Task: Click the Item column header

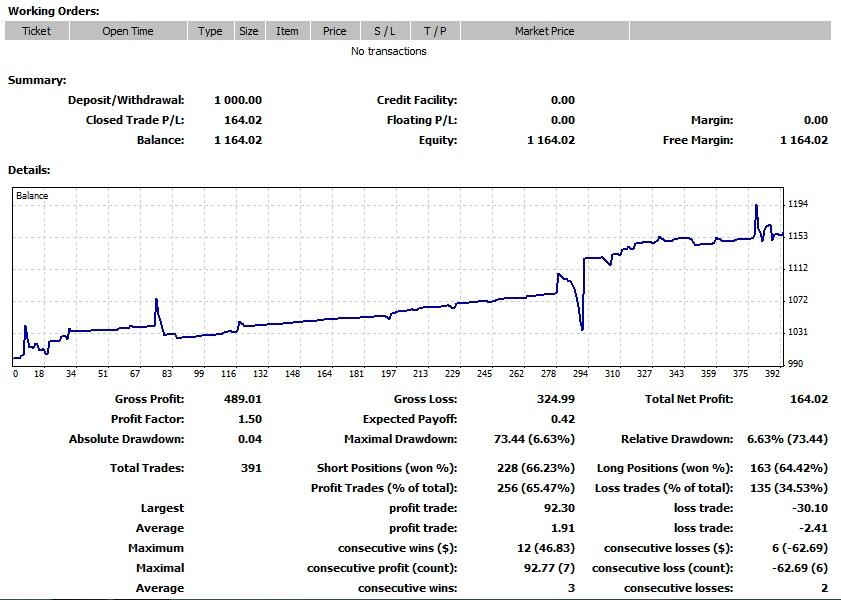Action: [287, 31]
